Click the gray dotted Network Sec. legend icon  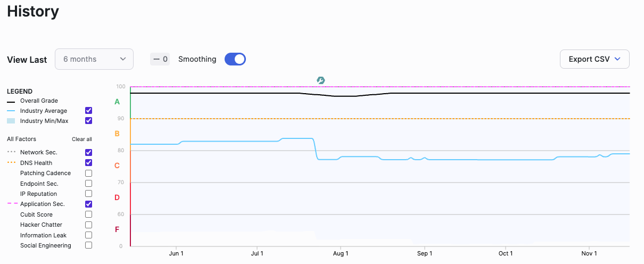point(11,152)
